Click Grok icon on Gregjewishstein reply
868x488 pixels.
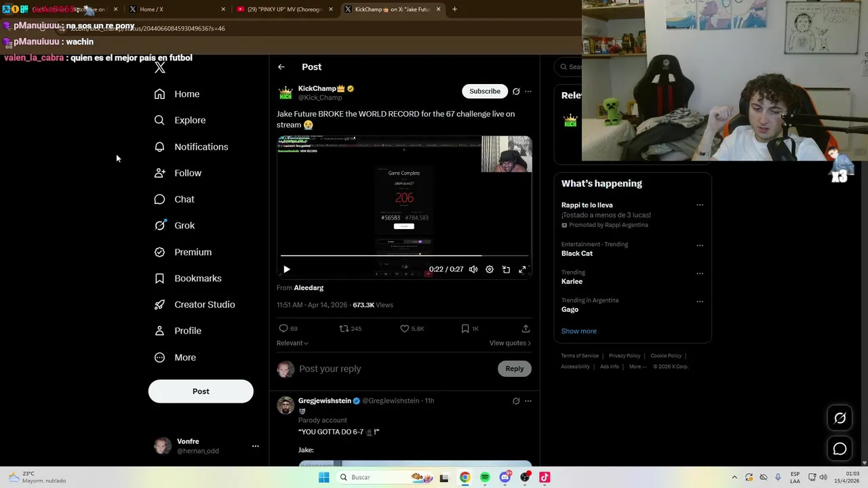pos(516,401)
